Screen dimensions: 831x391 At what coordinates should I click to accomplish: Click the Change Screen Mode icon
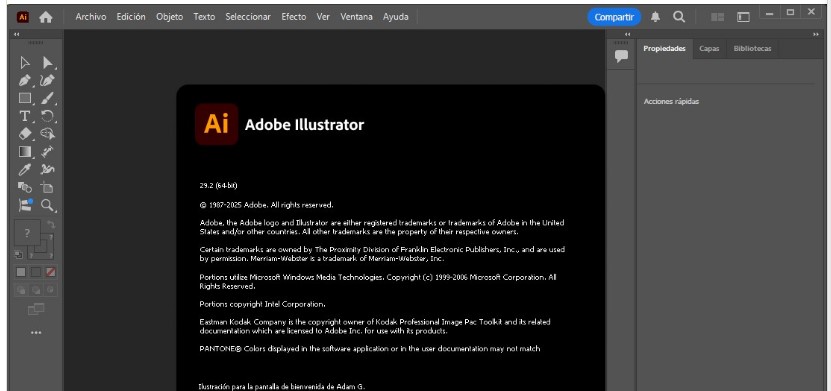coord(36,309)
